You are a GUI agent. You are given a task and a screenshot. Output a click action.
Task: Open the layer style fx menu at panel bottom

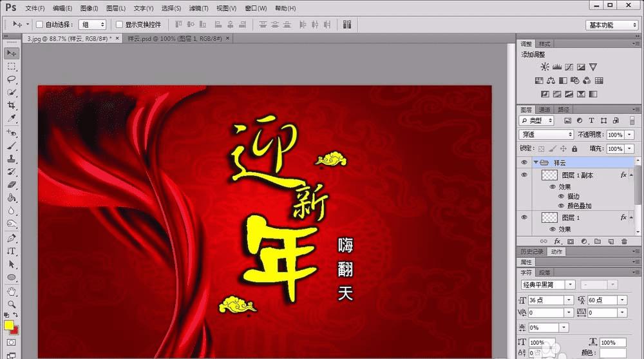pos(557,242)
